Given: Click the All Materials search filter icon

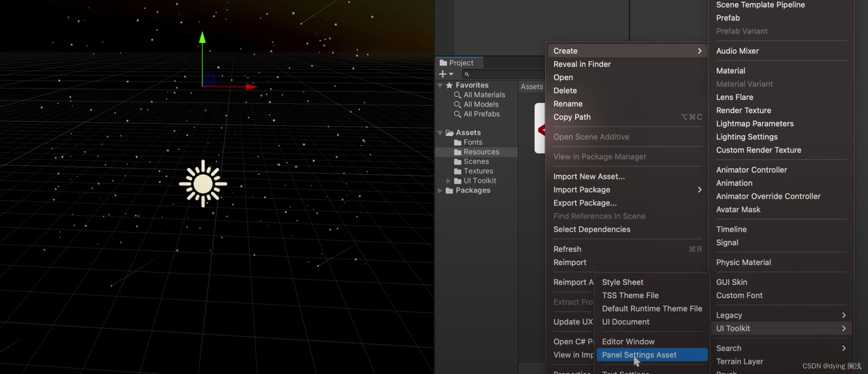Looking at the screenshot, I should 458,95.
